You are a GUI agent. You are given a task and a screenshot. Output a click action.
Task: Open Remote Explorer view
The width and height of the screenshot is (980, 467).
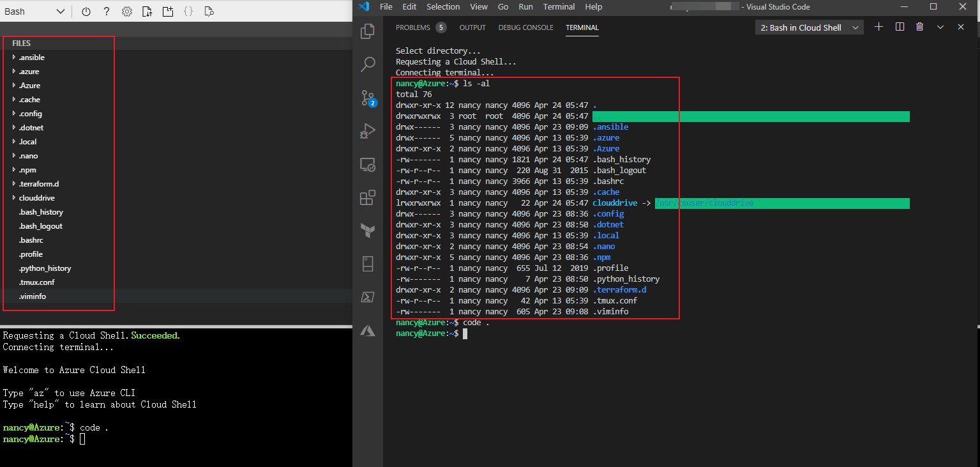point(368,164)
